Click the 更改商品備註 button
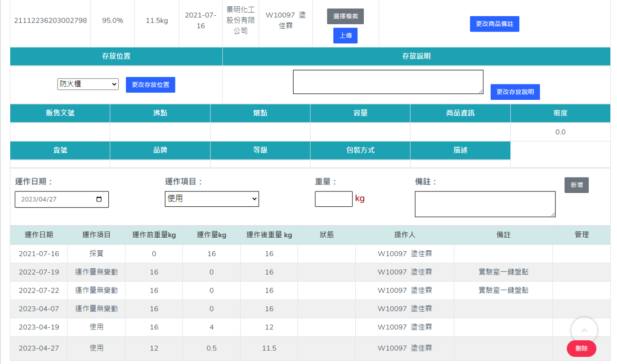 pyautogui.click(x=494, y=24)
